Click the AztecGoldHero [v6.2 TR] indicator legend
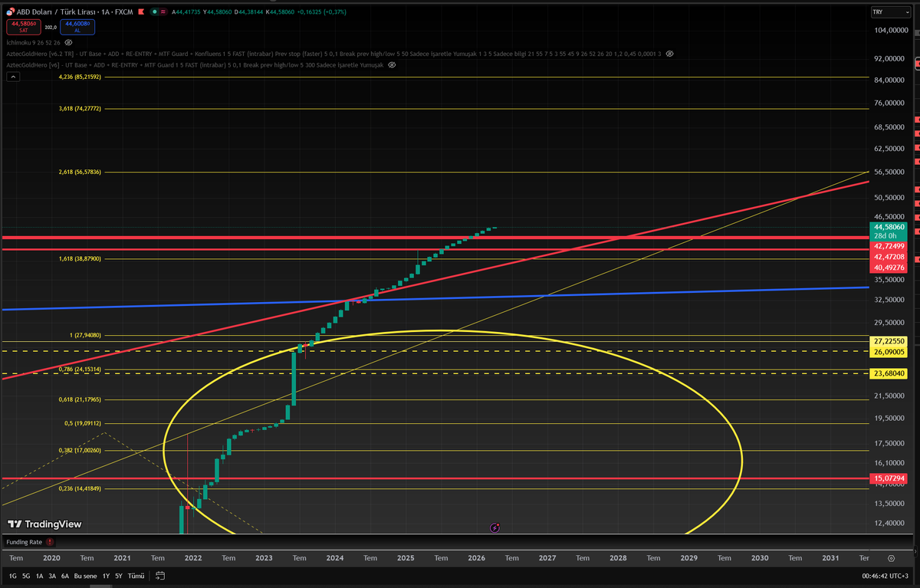This screenshot has height=588, width=920. 333,54
